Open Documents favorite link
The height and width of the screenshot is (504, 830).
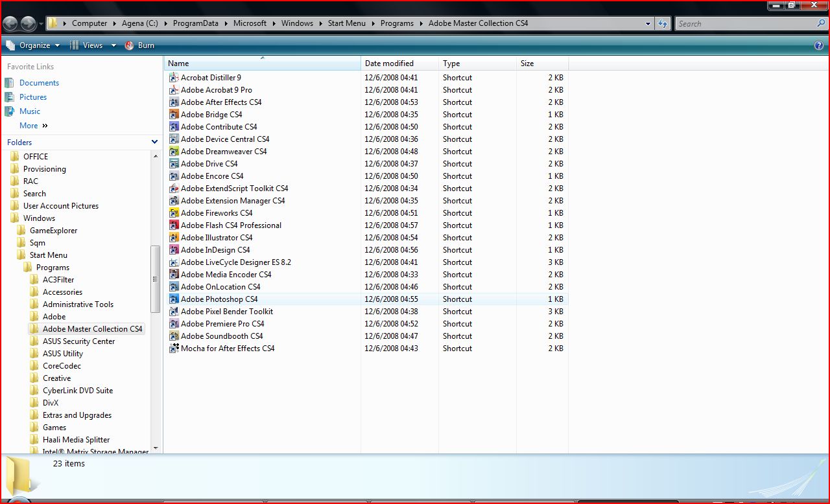tap(39, 83)
